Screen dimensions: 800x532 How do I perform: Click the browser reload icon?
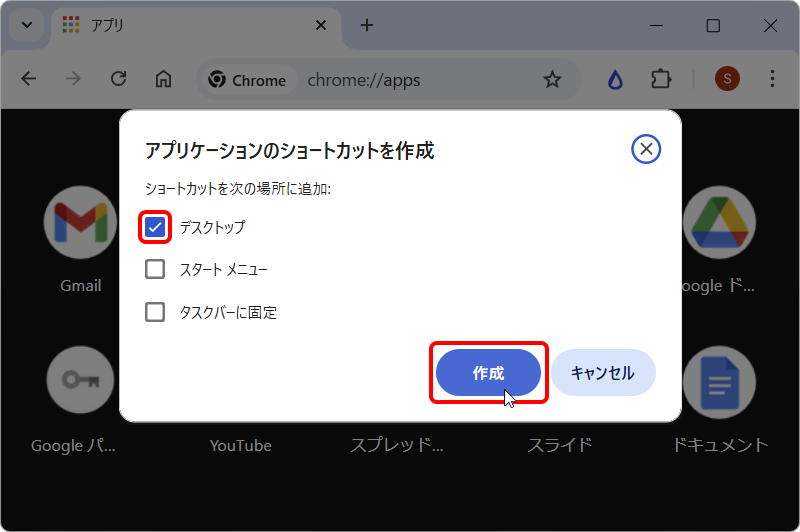point(118,80)
